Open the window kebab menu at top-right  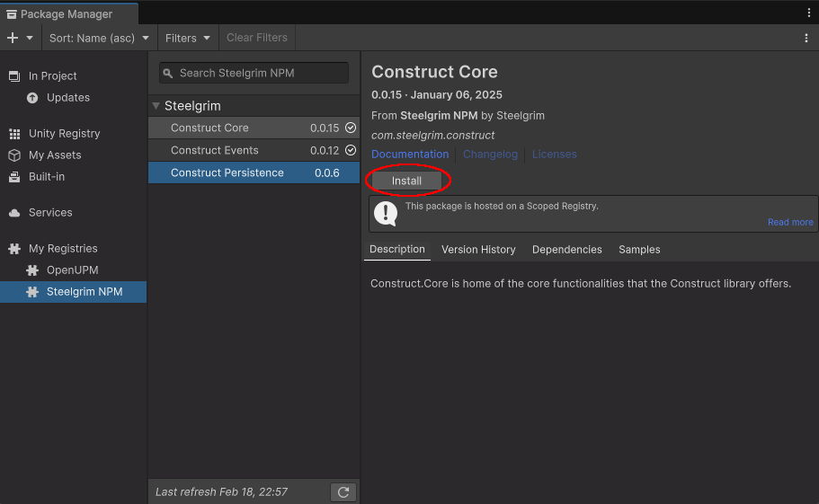pyautogui.click(x=808, y=13)
